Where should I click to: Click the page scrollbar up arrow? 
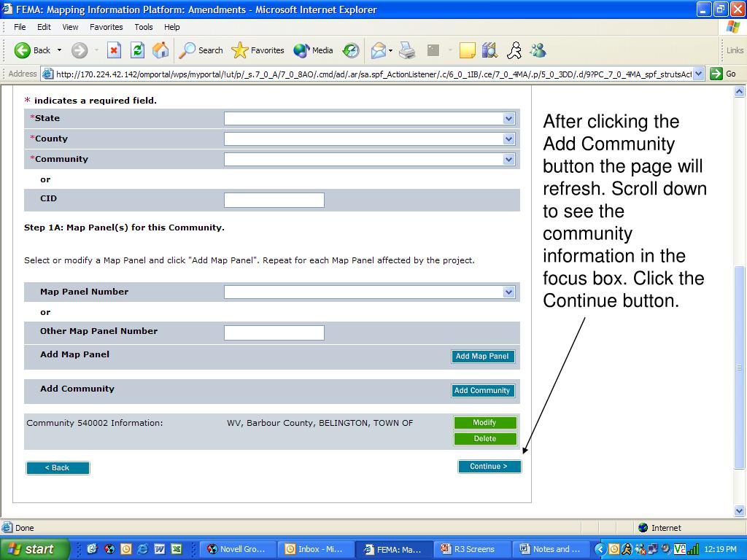pyautogui.click(x=739, y=91)
